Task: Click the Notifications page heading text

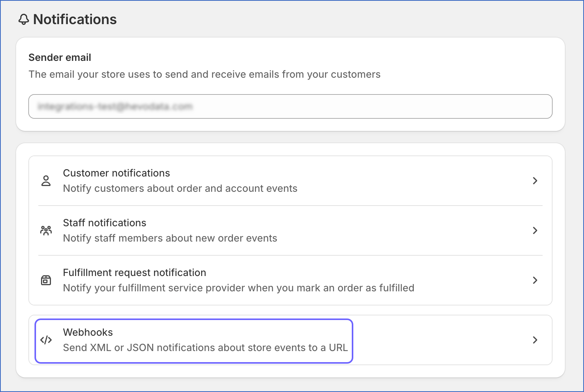Action: pos(75,20)
